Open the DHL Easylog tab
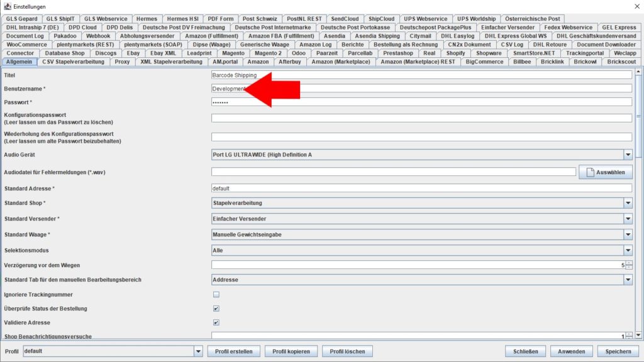644x362 pixels. [x=458, y=36]
